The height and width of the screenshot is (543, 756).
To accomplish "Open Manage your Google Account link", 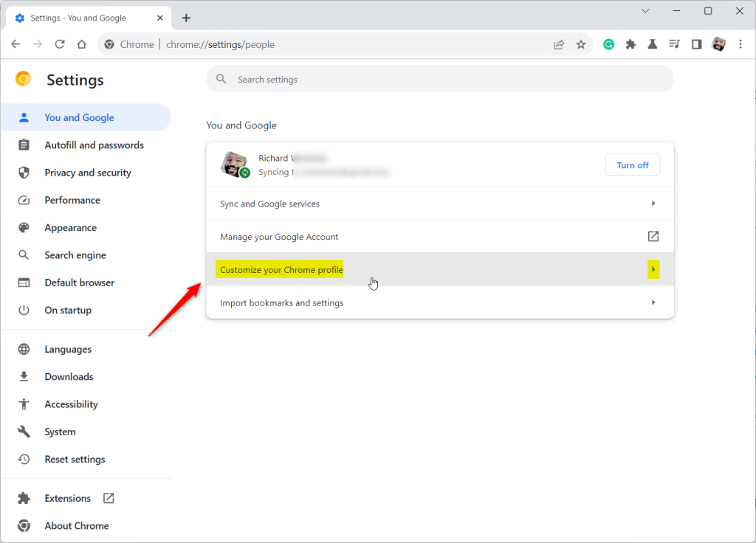I will click(440, 237).
